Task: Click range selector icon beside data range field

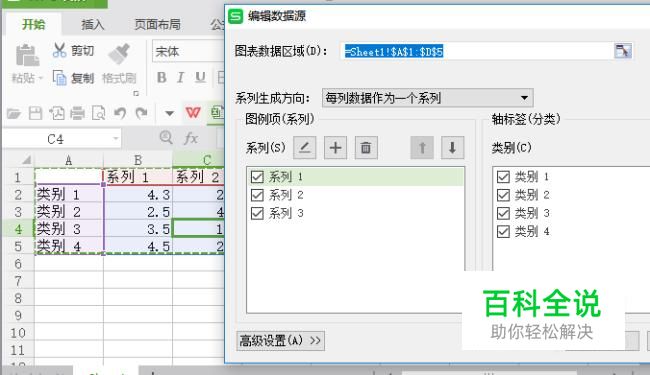Action: click(x=623, y=51)
